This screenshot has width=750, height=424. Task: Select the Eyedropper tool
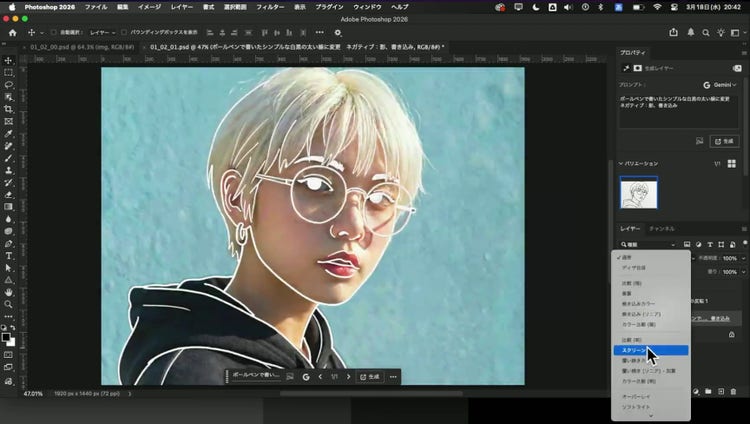click(8, 133)
